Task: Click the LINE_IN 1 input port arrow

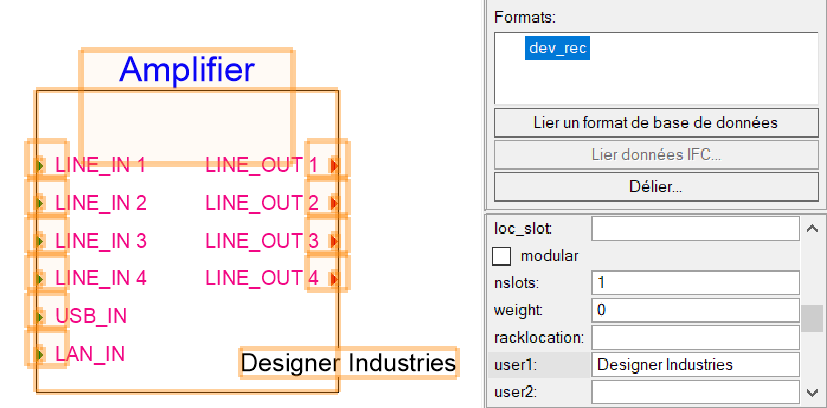Action: point(40,165)
